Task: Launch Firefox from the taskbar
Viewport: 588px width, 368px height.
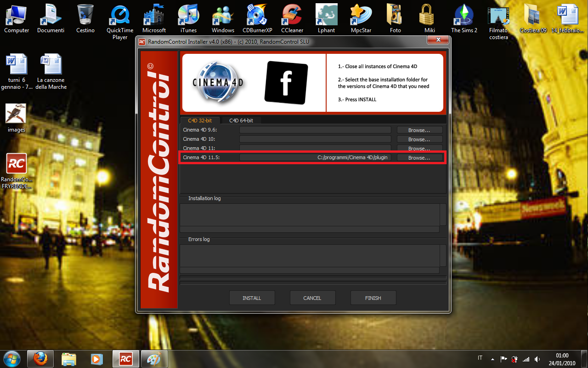Action: click(x=40, y=359)
